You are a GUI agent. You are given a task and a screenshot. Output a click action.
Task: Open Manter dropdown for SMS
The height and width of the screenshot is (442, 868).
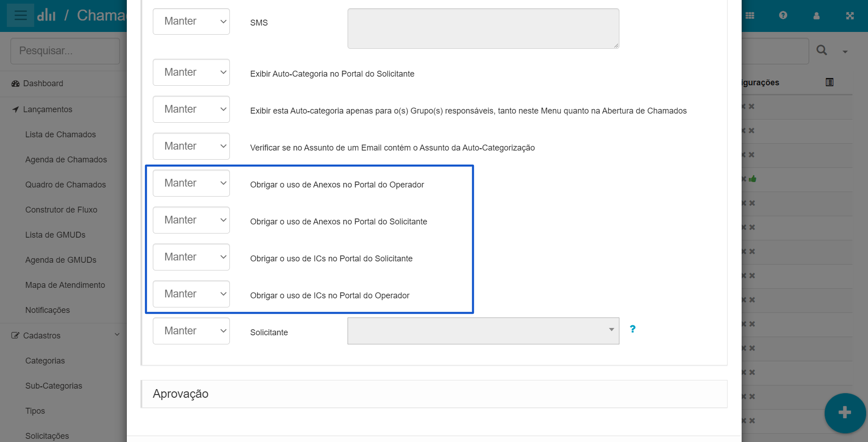click(x=191, y=21)
